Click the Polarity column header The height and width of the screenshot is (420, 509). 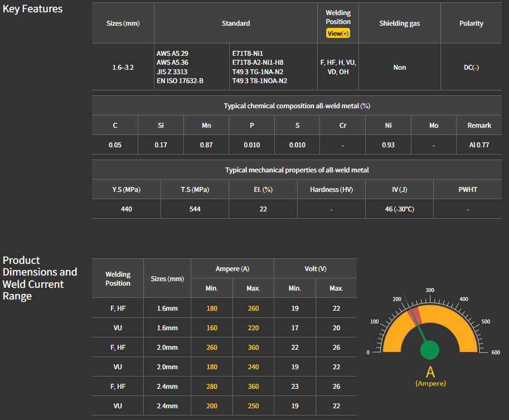(471, 23)
